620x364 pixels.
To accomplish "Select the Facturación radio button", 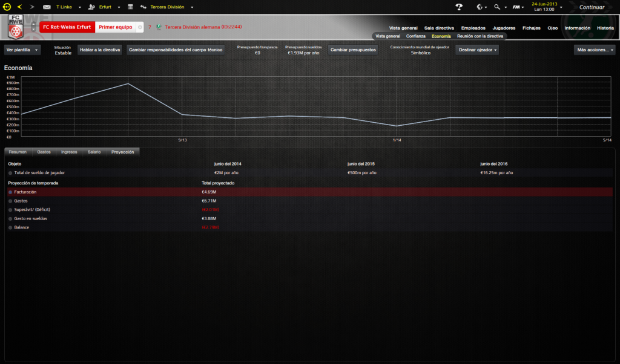I will [10, 192].
